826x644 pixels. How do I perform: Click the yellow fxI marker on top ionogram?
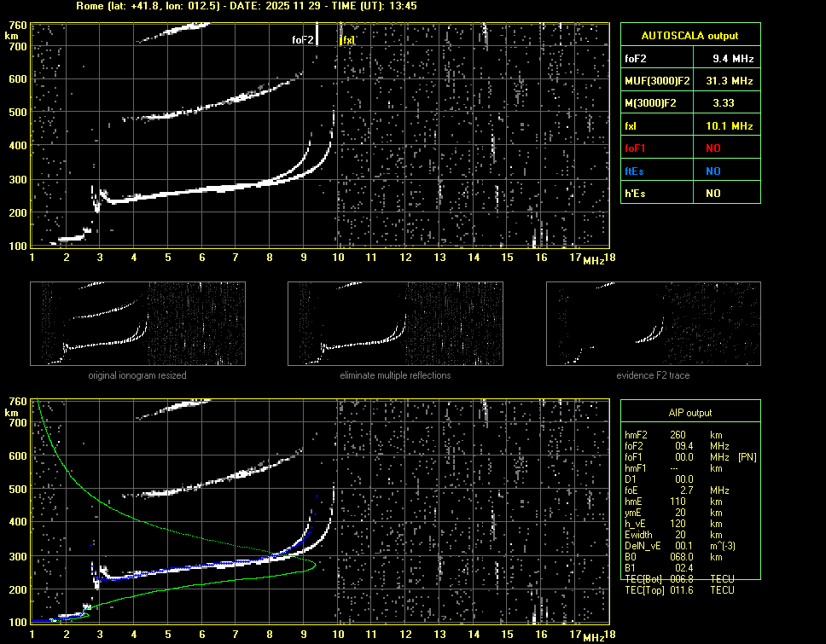pos(346,39)
